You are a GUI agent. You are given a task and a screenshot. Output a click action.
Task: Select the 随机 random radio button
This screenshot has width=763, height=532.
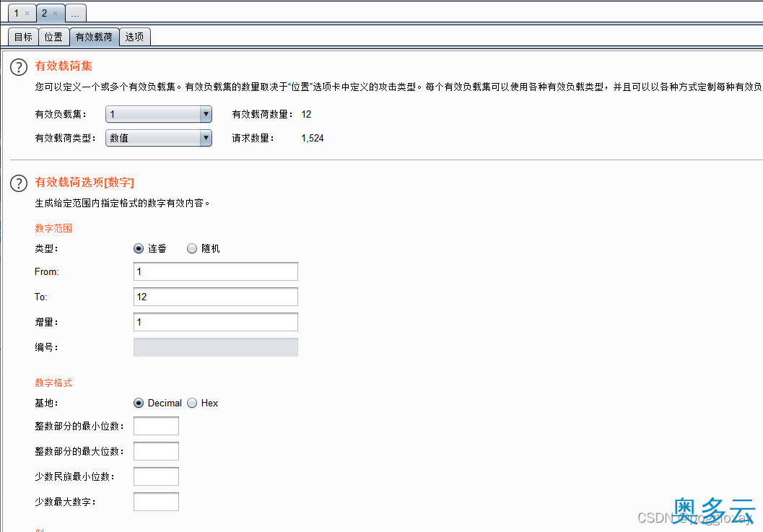point(192,249)
